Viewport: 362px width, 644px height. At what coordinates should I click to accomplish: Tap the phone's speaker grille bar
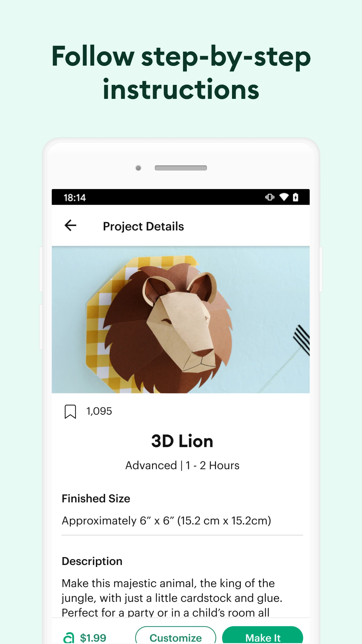181,168
